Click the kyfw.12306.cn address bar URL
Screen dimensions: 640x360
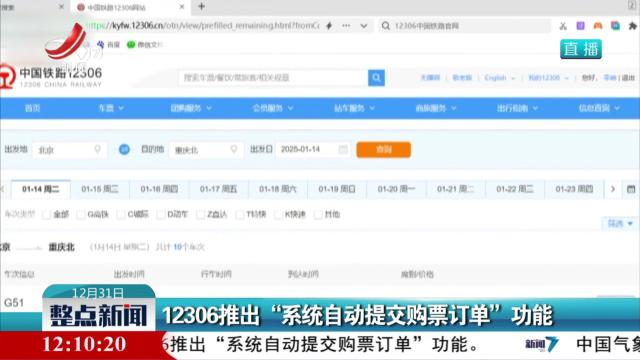[x=203, y=26]
